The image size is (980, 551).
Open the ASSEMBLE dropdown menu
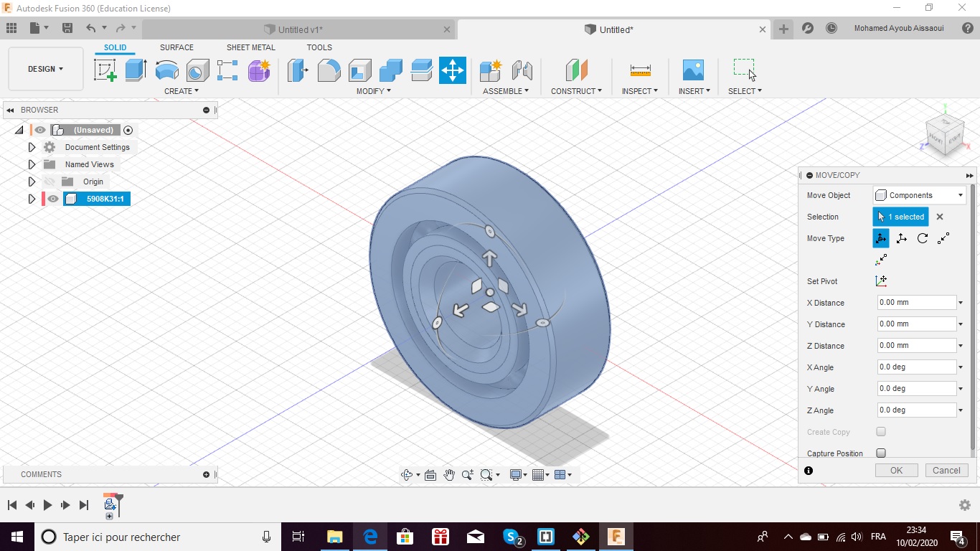506,91
